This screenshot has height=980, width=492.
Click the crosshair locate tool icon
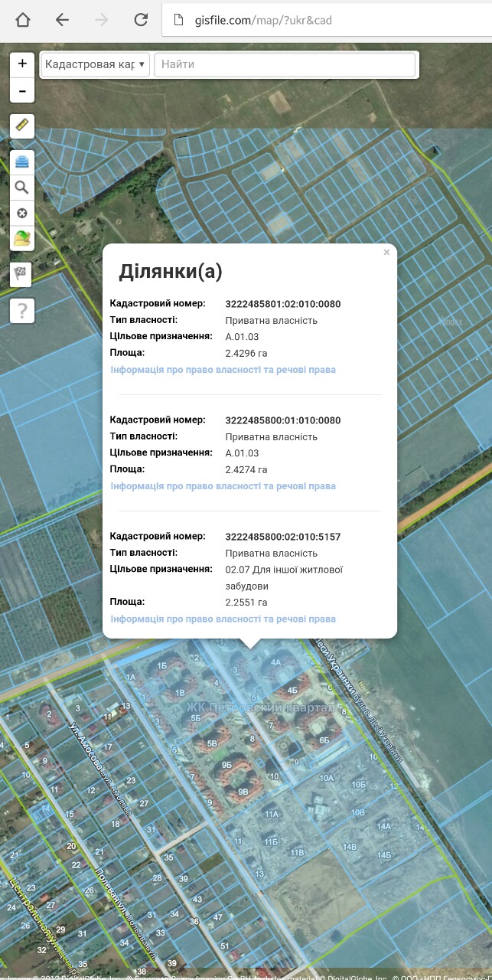click(x=21, y=214)
